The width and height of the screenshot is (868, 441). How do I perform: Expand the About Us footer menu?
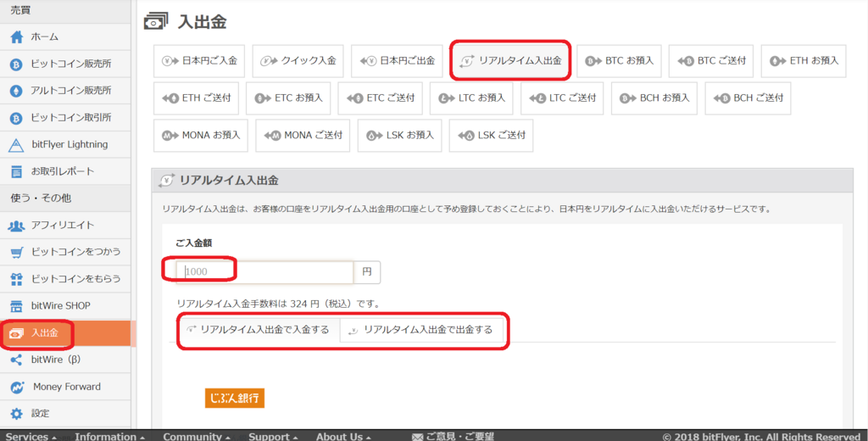tap(343, 437)
